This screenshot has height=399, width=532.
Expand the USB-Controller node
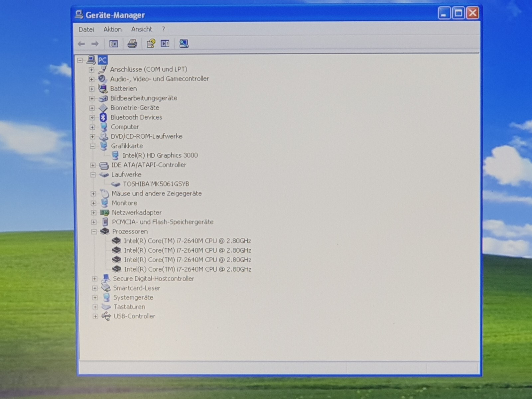95,316
